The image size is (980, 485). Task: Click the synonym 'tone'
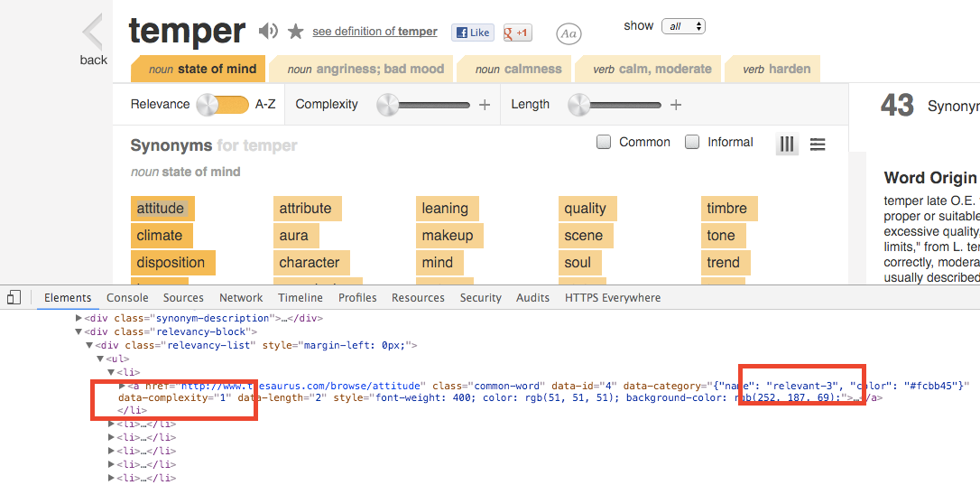point(723,236)
